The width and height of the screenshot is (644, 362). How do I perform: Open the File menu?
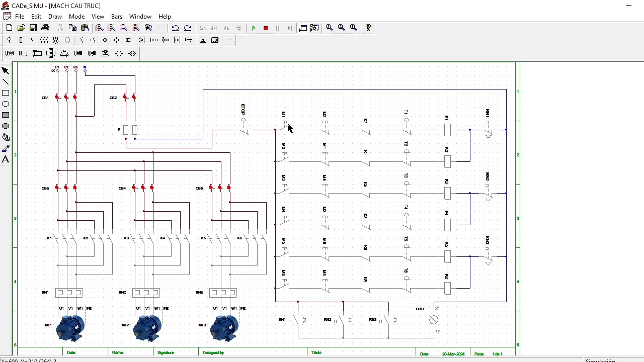tap(20, 17)
